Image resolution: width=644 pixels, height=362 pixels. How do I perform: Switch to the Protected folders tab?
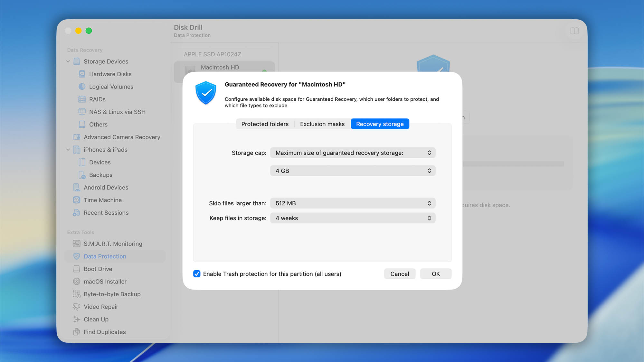[265, 124]
